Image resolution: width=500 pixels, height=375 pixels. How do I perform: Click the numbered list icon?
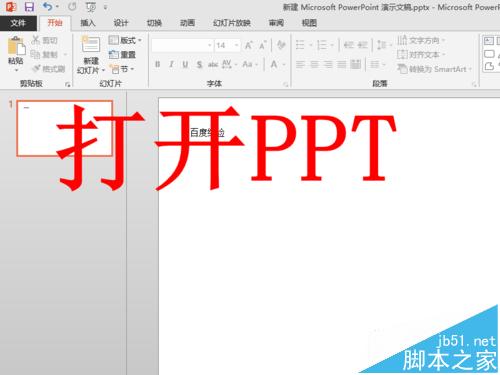pyautogui.click(x=322, y=45)
